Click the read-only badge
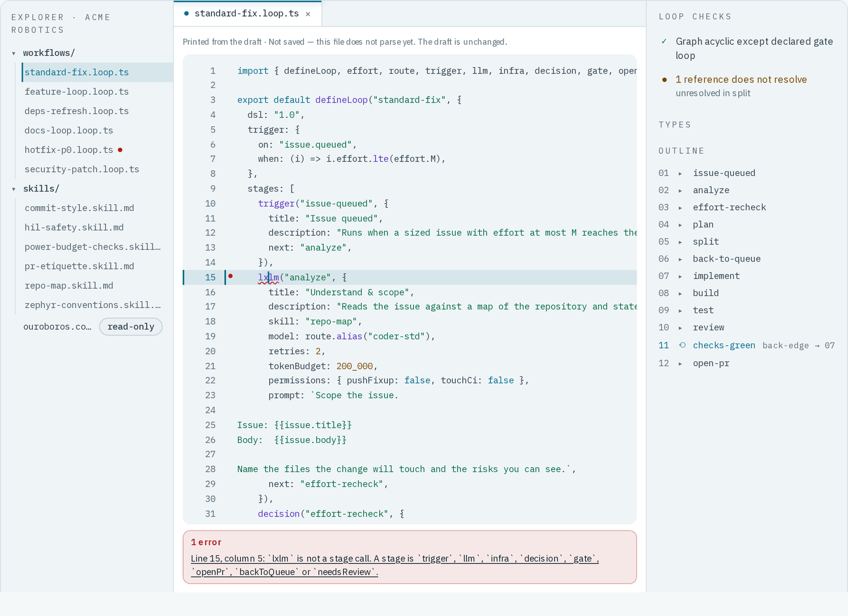Screen dimensions: 848x616 coord(131,327)
